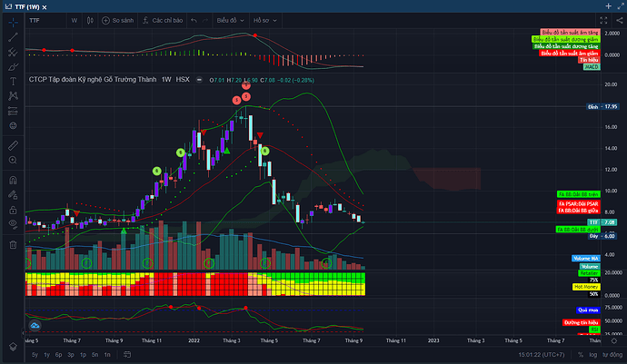The image size is (627, 364).
Task: Expand window with diagonal arrows icon
Action: coord(621,6)
